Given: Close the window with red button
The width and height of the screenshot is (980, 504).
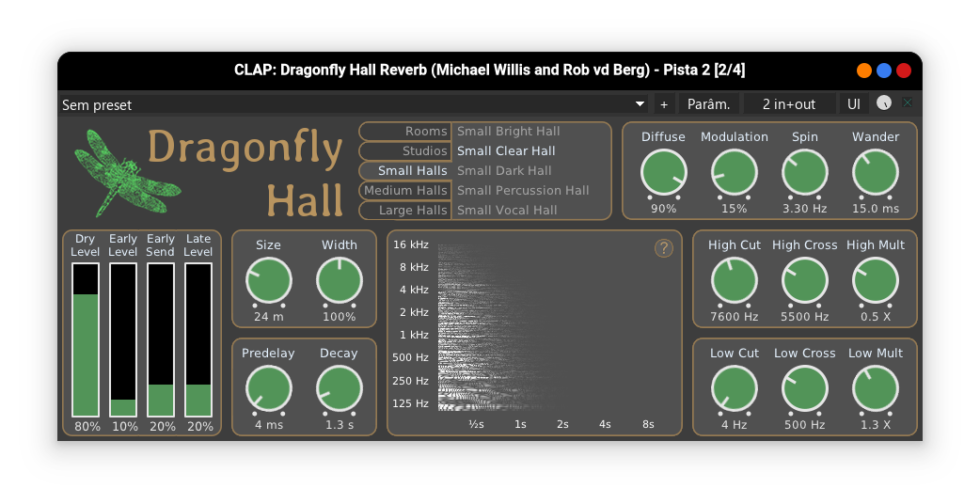Looking at the screenshot, I should point(904,71).
